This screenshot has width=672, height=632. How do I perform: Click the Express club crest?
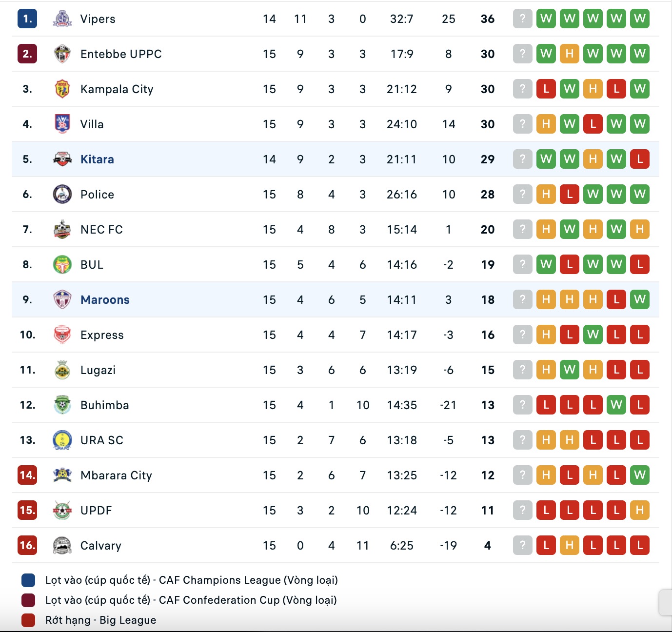(62, 335)
